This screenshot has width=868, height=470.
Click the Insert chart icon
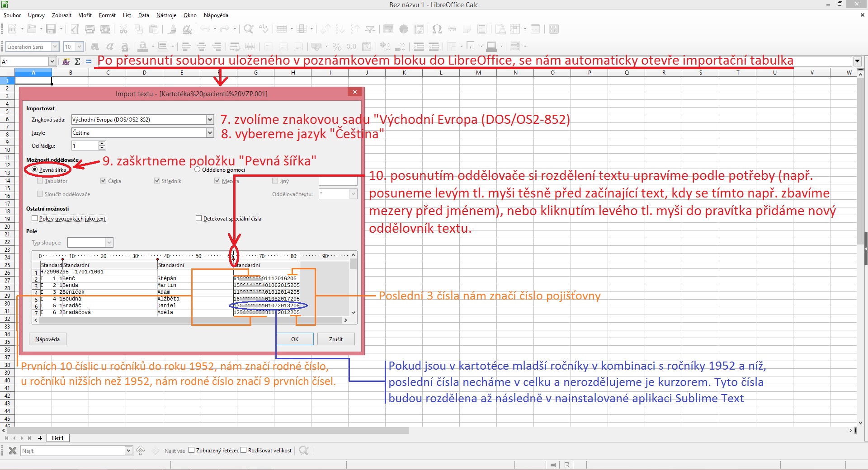coord(404,29)
